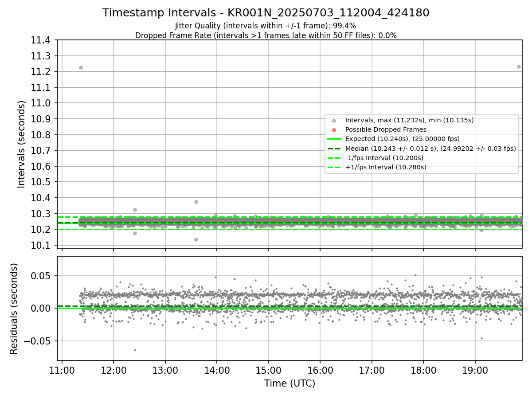Click the red dot marker beside 'Possible Dropped Frames'
Image resolution: width=532 pixels, height=399 pixels.
pyautogui.click(x=334, y=130)
